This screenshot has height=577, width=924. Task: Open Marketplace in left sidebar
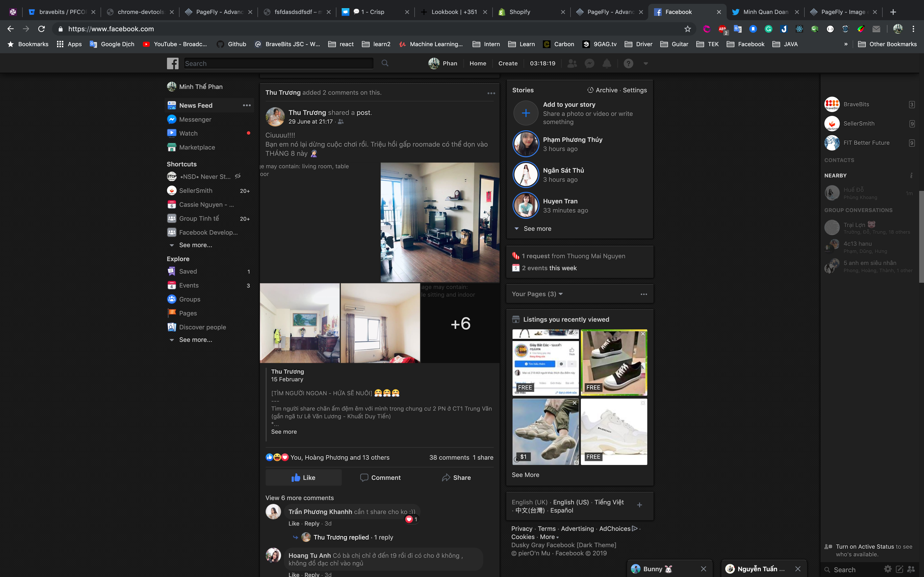pos(197,147)
